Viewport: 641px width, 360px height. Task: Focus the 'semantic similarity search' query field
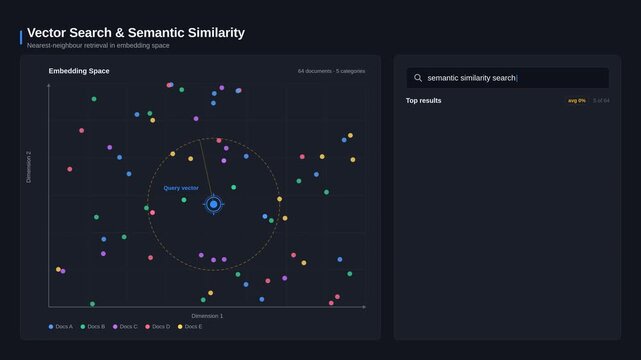(507, 78)
